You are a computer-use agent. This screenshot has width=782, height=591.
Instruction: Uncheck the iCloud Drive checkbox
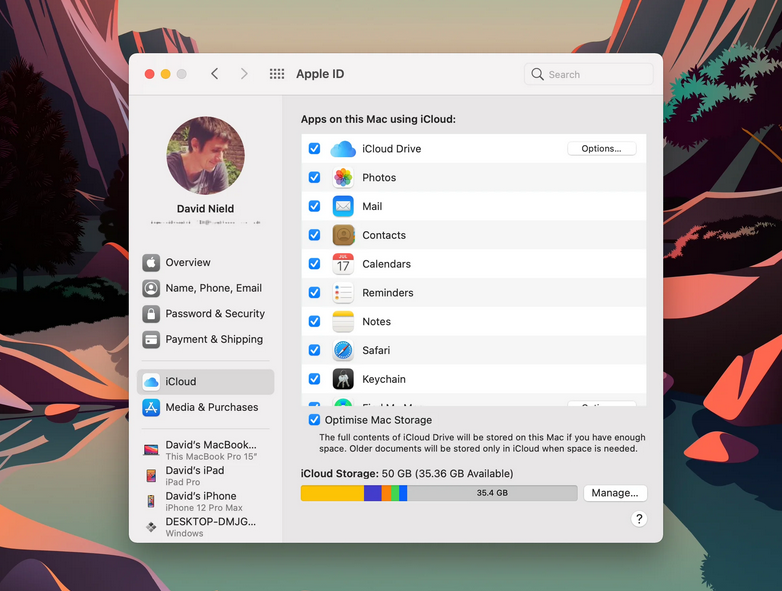point(314,149)
